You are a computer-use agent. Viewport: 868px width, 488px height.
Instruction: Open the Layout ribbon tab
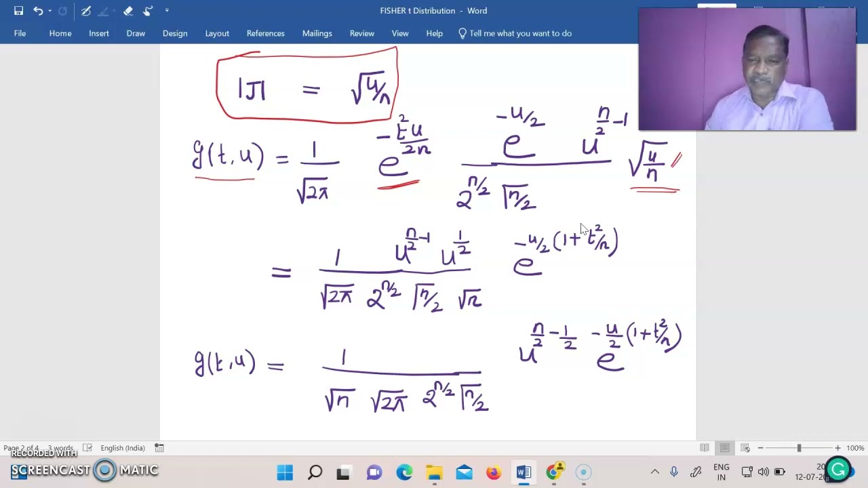[x=217, y=33]
